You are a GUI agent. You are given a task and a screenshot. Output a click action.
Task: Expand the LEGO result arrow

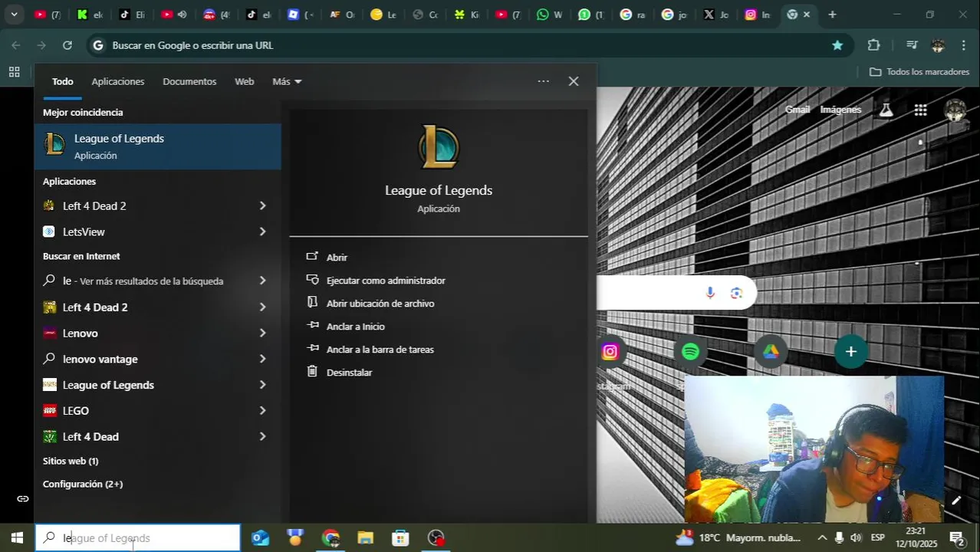click(262, 411)
